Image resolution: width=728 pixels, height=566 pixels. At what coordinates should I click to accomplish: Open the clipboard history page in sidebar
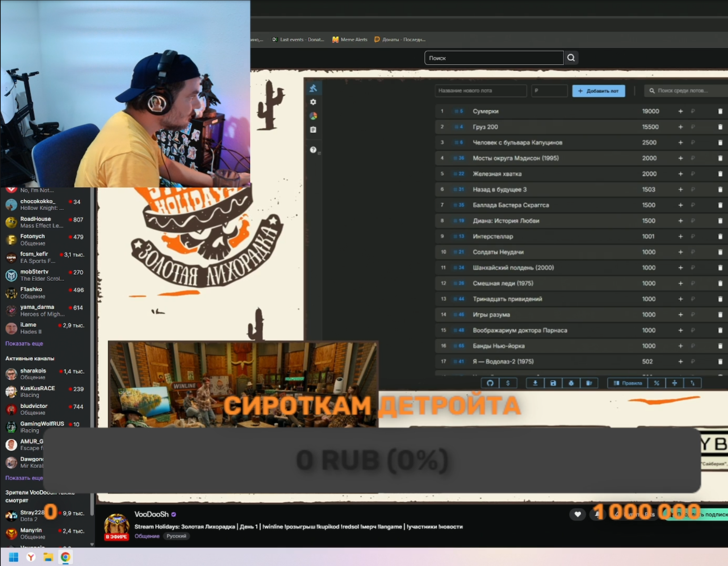click(313, 130)
